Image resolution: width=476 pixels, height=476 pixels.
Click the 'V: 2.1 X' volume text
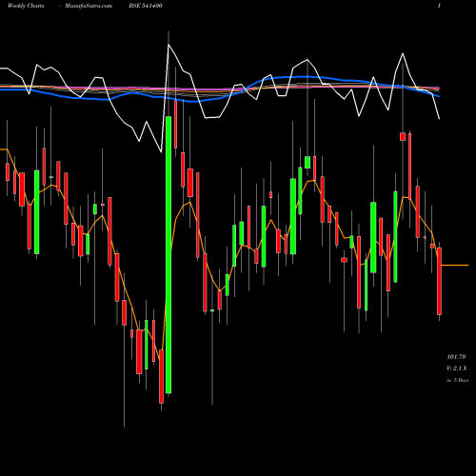pyautogui.click(x=456, y=368)
